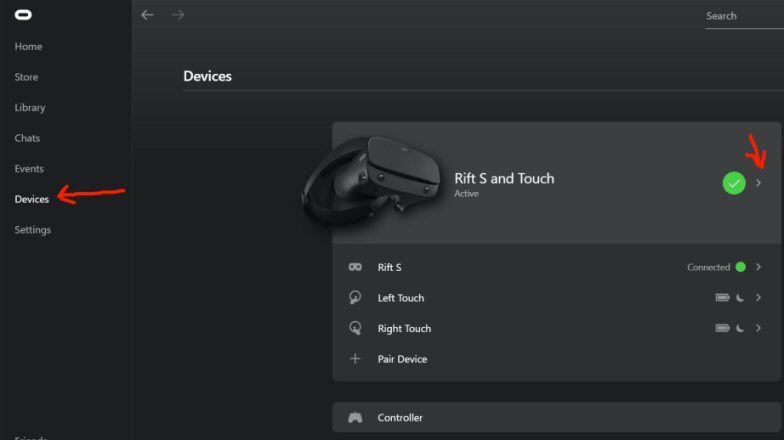Click the Rift S headset row icon

click(x=355, y=267)
